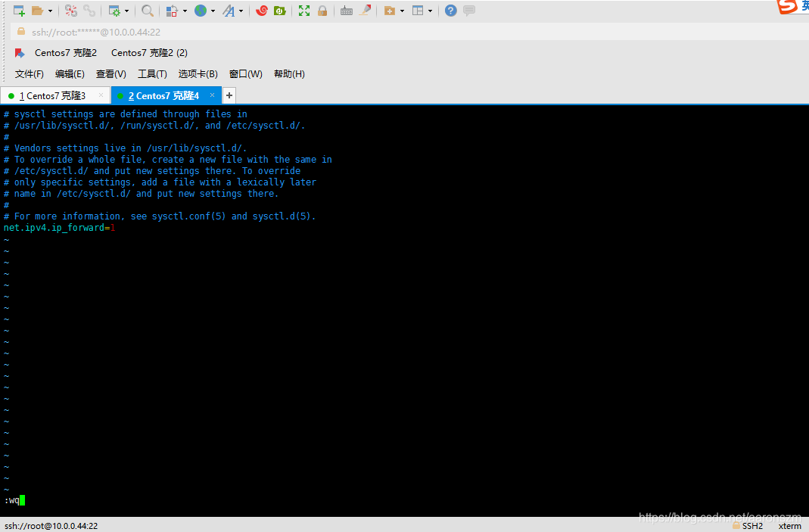Click the 'For more information' comment line
The width and height of the screenshot is (809, 532).
(160, 216)
